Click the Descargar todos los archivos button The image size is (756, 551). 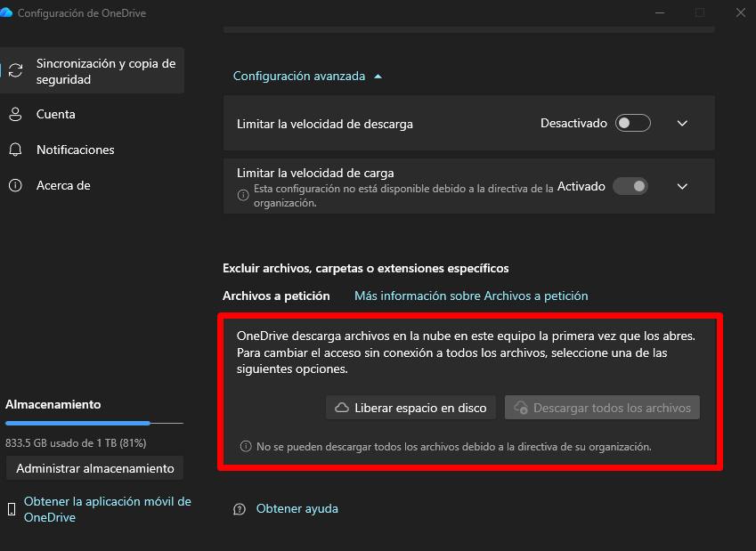pos(602,408)
